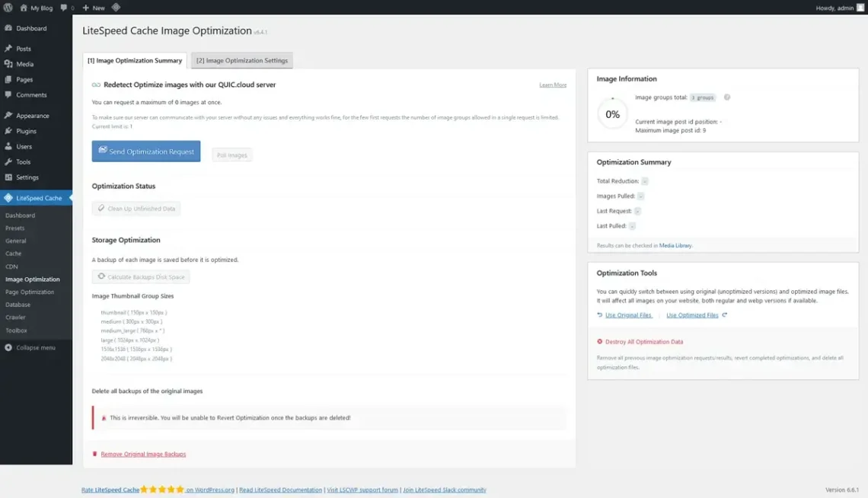Screen dimensions: 868x498
Task: Click the LiteSpeed Cache icon in admin bar
Action: point(116,8)
